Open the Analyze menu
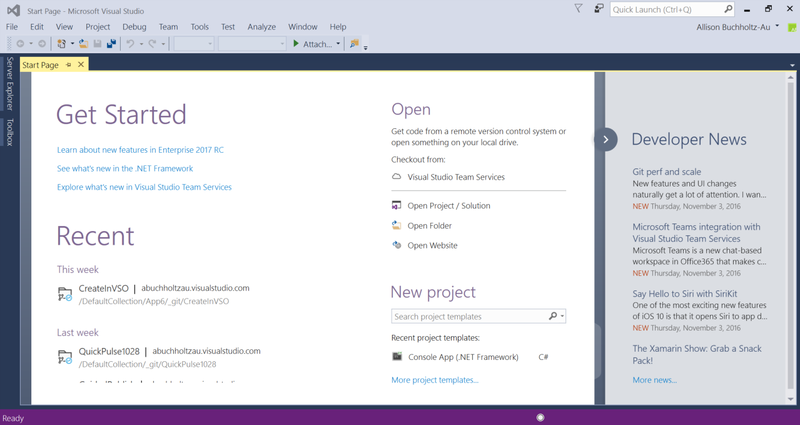Viewport: 800px width, 425px height. (x=262, y=27)
